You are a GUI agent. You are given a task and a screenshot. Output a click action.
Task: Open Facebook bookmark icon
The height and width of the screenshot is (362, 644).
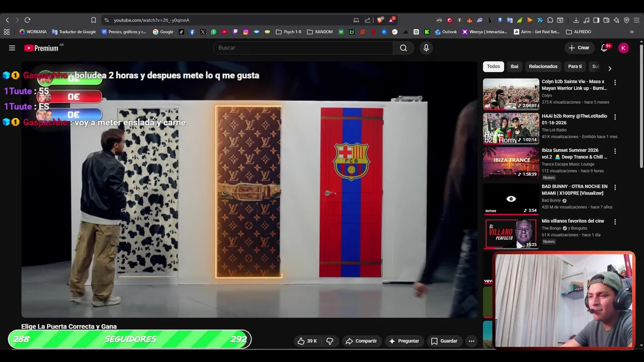pos(192,32)
